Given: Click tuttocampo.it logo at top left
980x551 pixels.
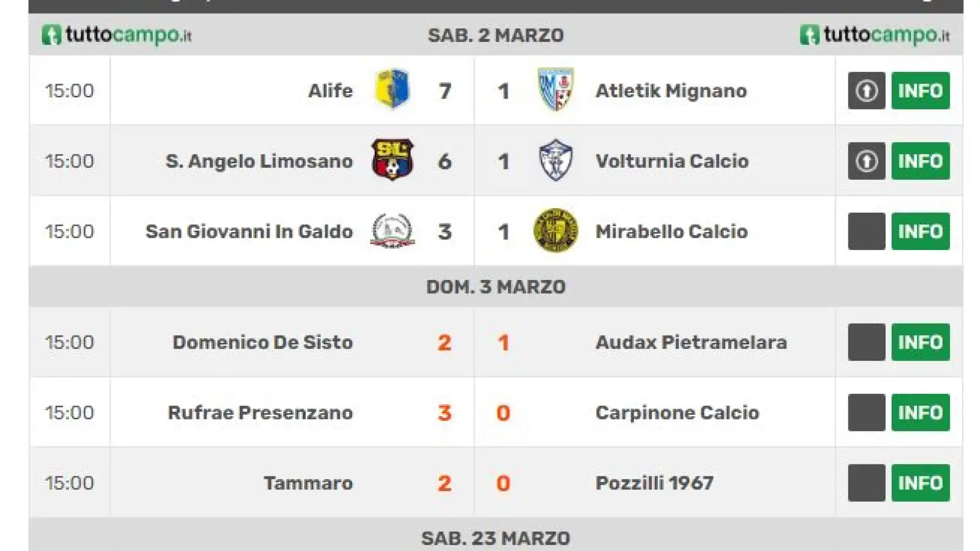Looking at the screenshot, I should coord(116,35).
